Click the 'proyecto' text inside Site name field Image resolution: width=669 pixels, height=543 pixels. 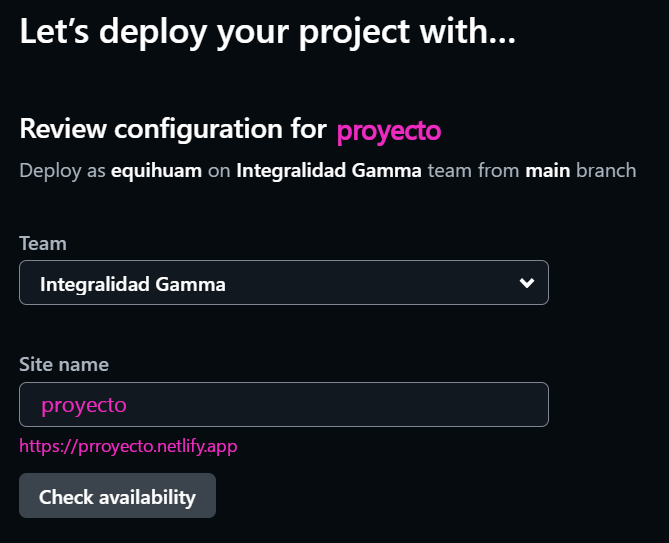pyautogui.click(x=84, y=405)
